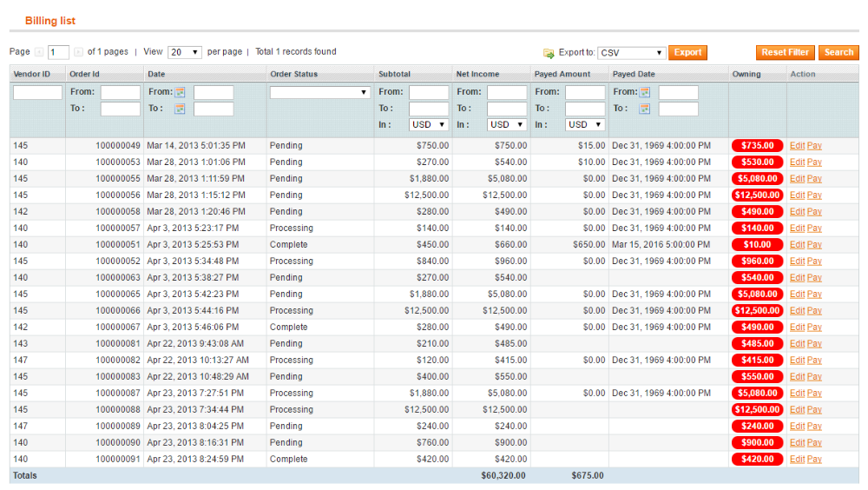Viewport: 868px width, 490px height.
Task: Sort by Payed Date column header
Action: [634, 74]
